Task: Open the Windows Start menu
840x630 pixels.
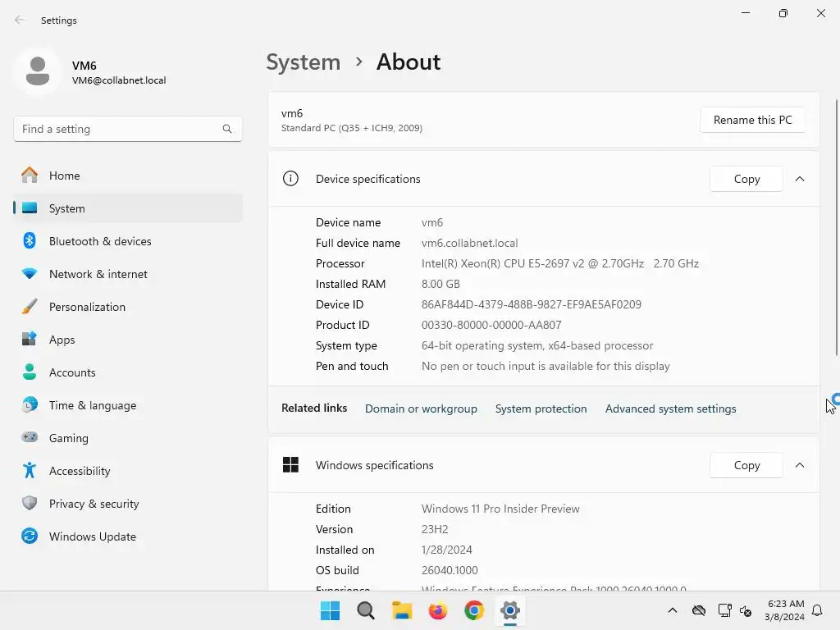Action: tap(330, 610)
